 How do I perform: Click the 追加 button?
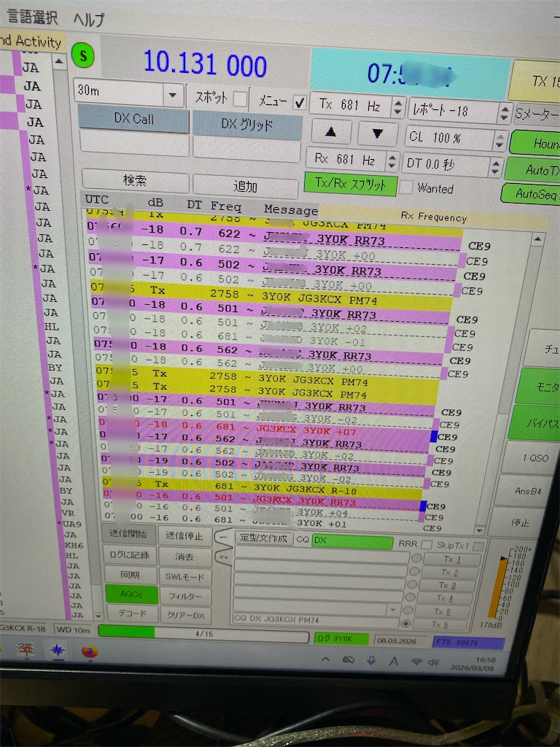245,186
